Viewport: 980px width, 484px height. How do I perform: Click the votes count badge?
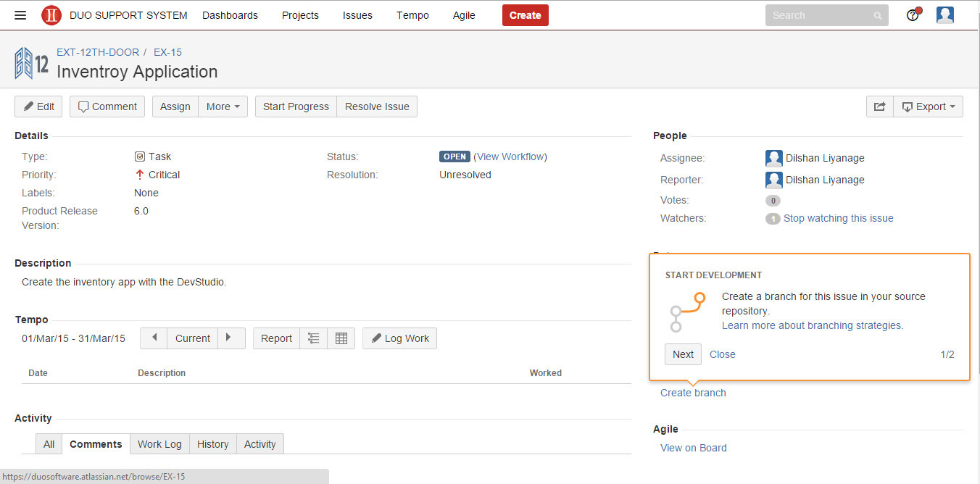pos(773,201)
